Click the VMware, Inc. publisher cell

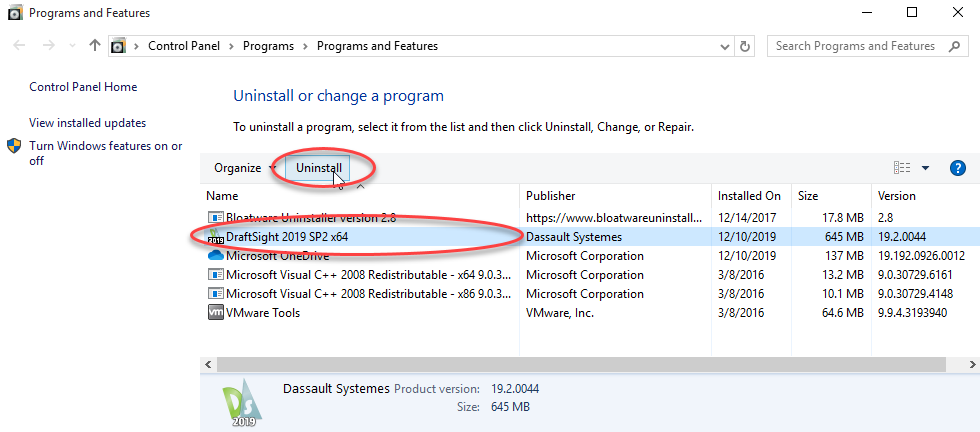pyautogui.click(x=559, y=313)
